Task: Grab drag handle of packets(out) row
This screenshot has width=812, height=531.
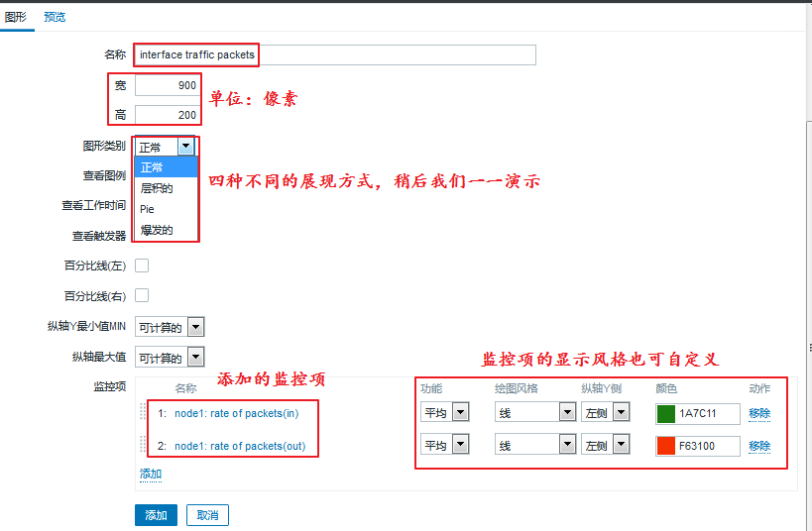Action: pos(143,444)
